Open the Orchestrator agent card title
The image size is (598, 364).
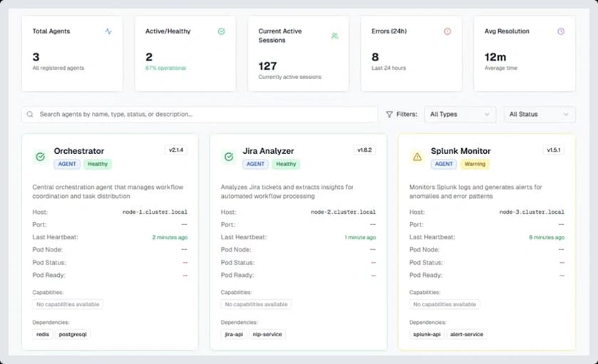tap(79, 151)
